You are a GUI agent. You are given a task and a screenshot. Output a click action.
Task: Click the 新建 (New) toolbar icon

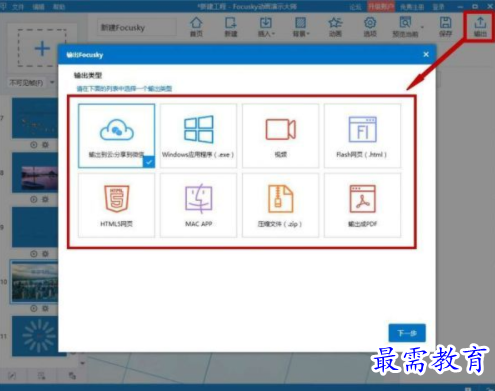click(231, 27)
